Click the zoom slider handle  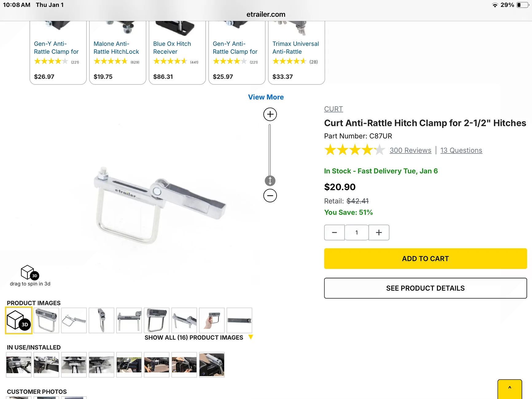270,181
